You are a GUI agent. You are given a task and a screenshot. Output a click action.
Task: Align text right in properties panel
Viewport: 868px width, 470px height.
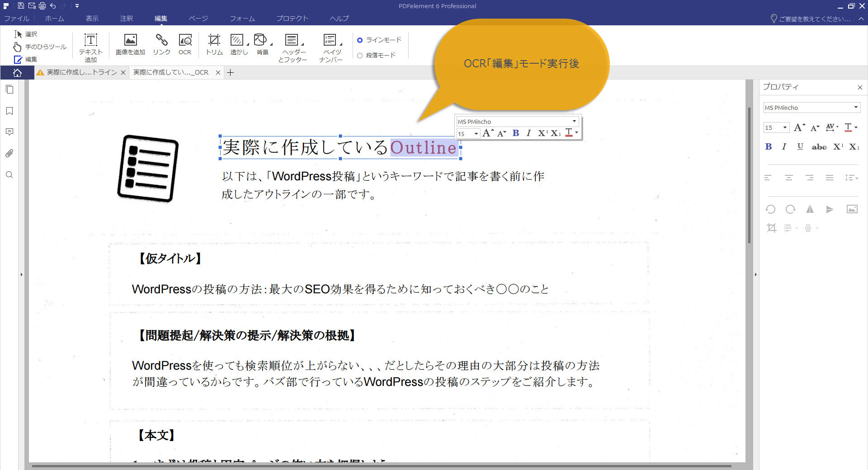[x=809, y=178]
